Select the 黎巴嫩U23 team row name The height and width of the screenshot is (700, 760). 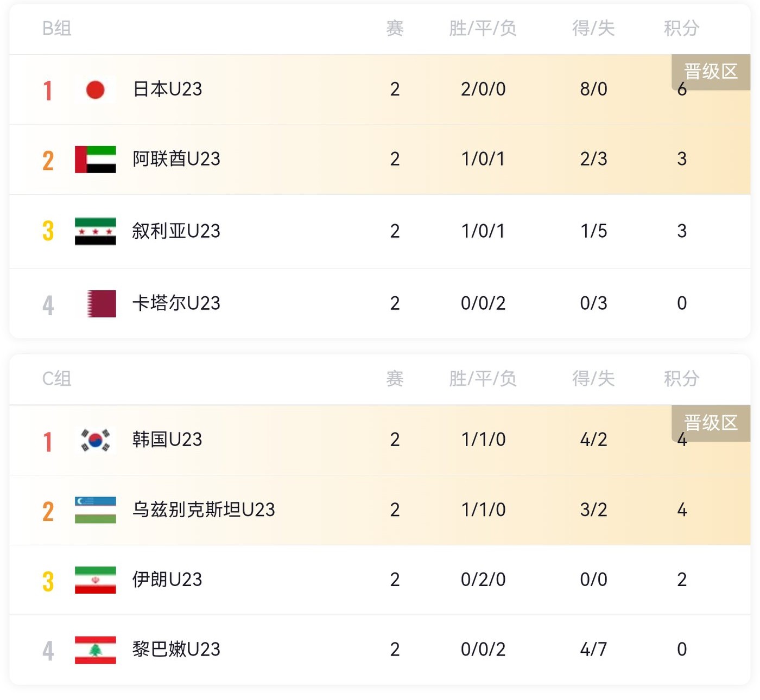tap(176, 650)
